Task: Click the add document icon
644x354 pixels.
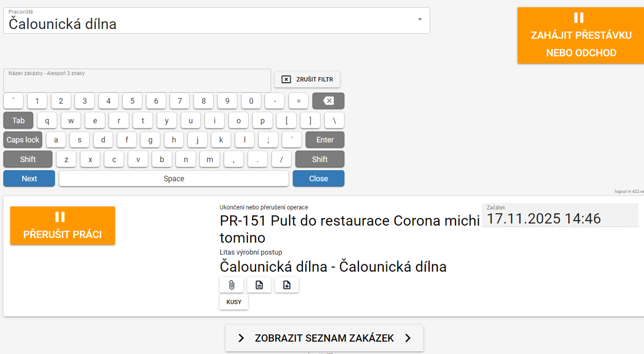Action: tap(287, 285)
